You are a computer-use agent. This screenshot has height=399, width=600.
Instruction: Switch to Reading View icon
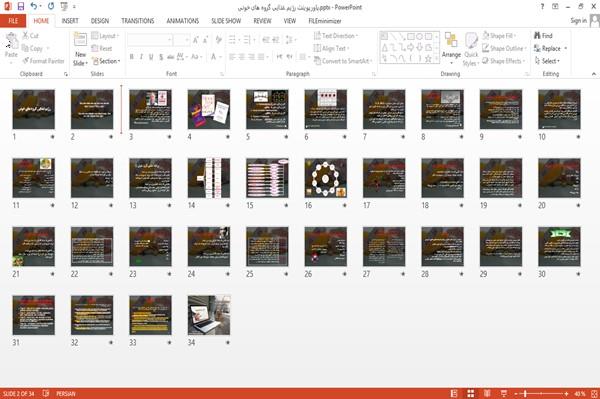[487, 393]
